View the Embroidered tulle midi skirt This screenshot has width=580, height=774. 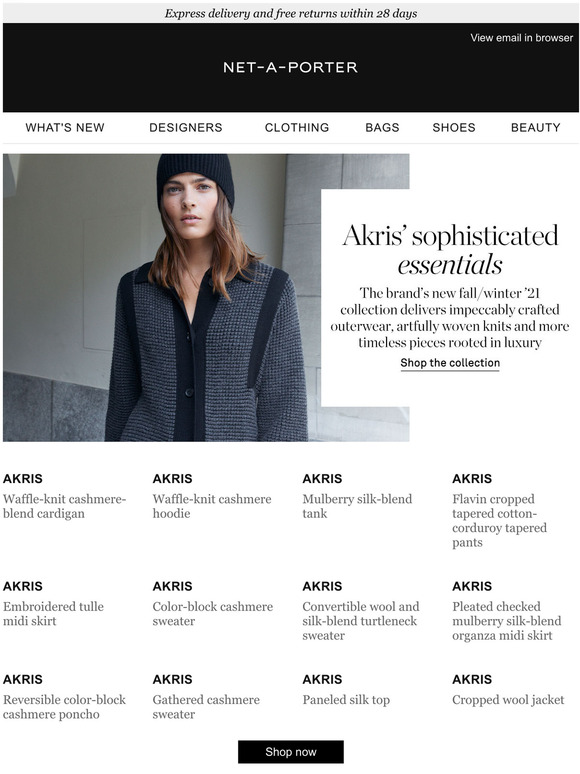(x=53, y=614)
